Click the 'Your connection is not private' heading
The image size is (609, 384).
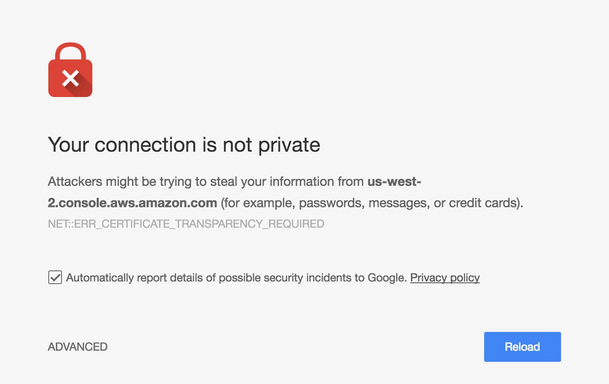(x=184, y=145)
